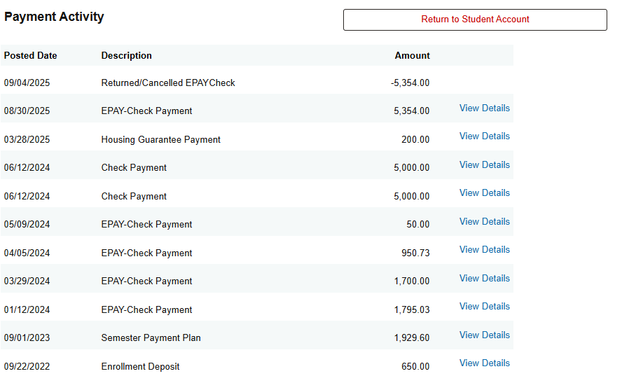View details for 05/09/2024 EPAY-Check Payment

484,222
